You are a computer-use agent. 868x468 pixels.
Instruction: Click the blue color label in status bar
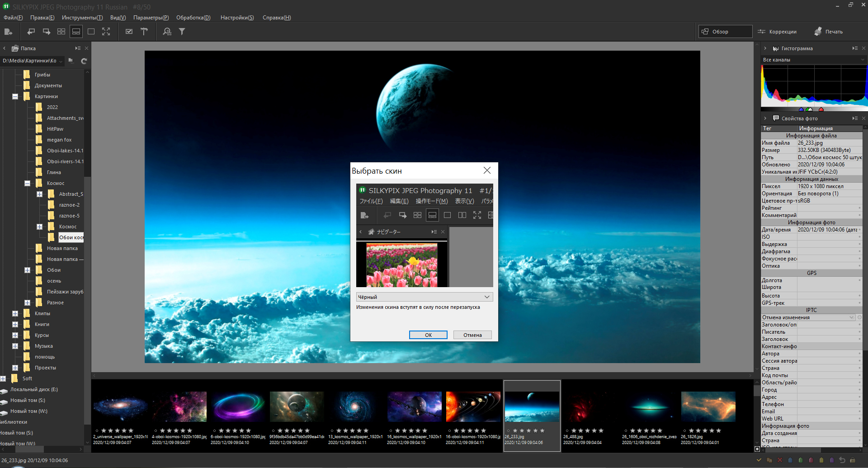coord(790,460)
